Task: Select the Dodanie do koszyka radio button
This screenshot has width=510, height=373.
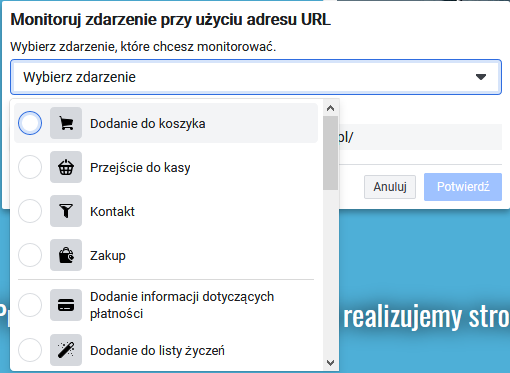Action: (30, 123)
